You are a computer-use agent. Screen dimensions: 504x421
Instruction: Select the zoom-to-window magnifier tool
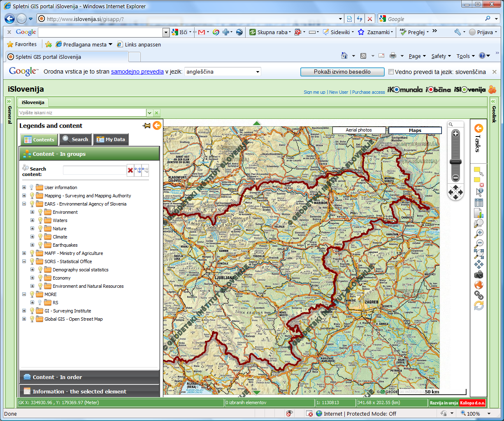[478, 223]
